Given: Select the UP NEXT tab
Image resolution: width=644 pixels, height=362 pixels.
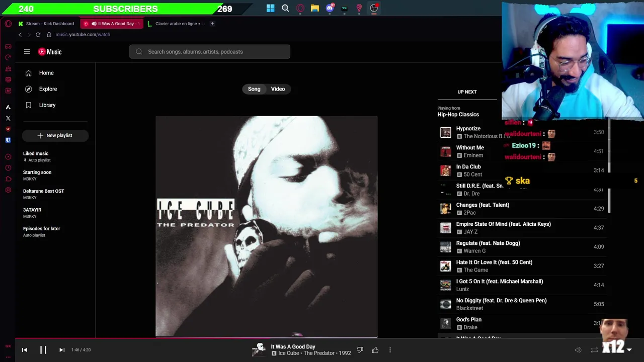Looking at the screenshot, I should point(467,92).
